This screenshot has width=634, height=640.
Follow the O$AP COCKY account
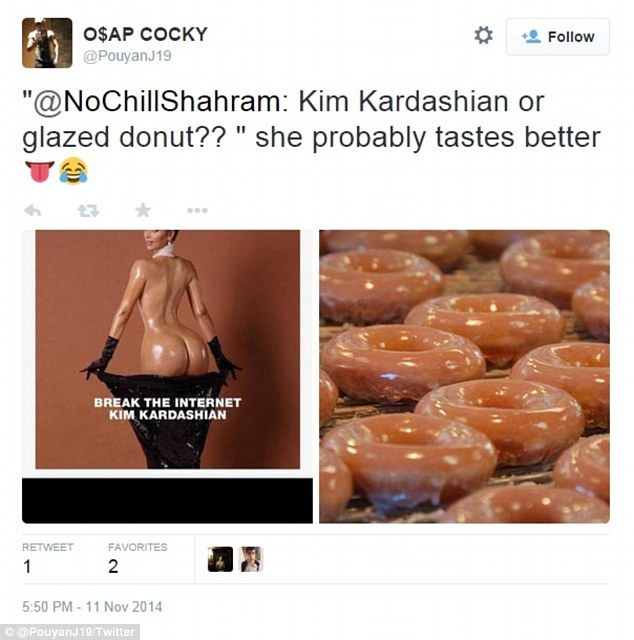(558, 37)
